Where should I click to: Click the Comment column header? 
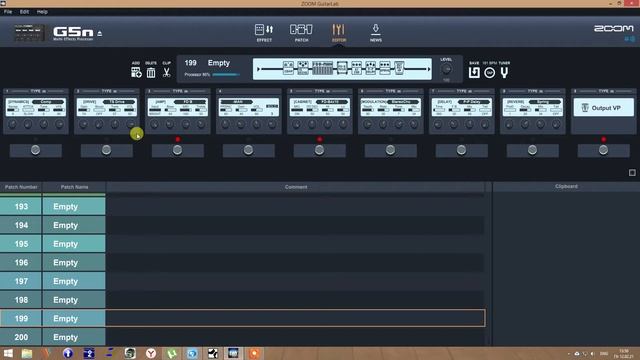tap(296, 187)
